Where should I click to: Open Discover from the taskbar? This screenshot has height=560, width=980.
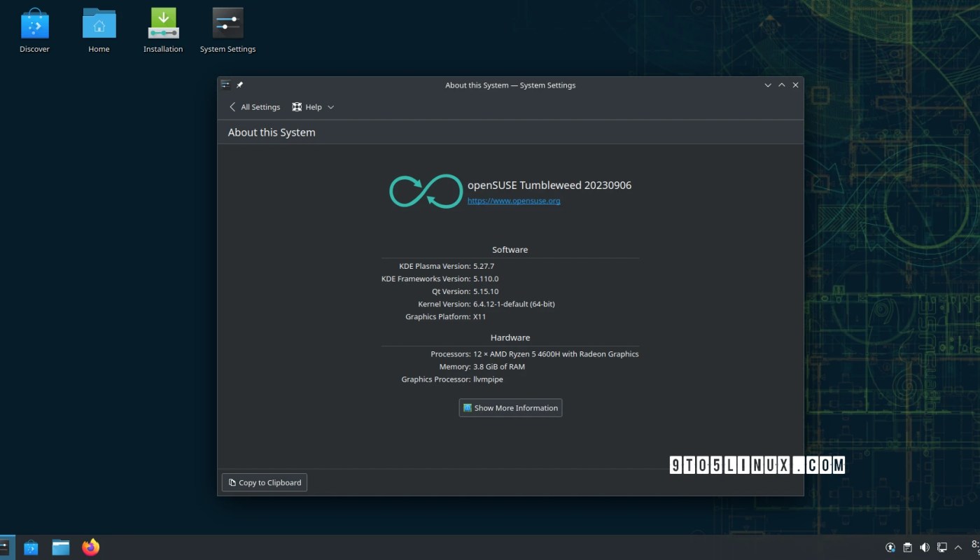click(31, 547)
